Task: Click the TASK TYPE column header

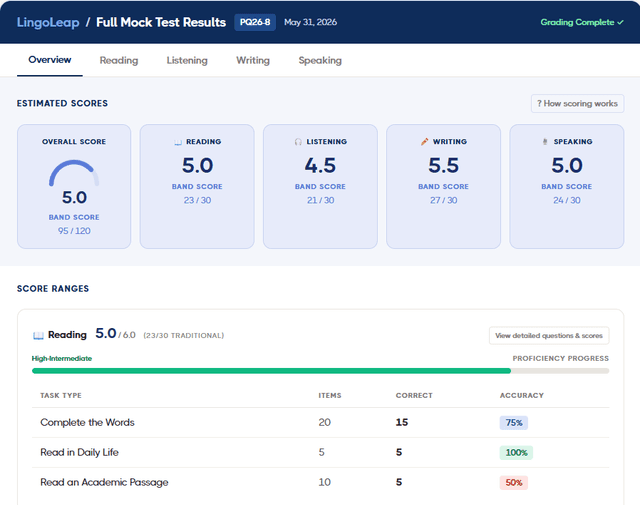Action: tap(61, 395)
